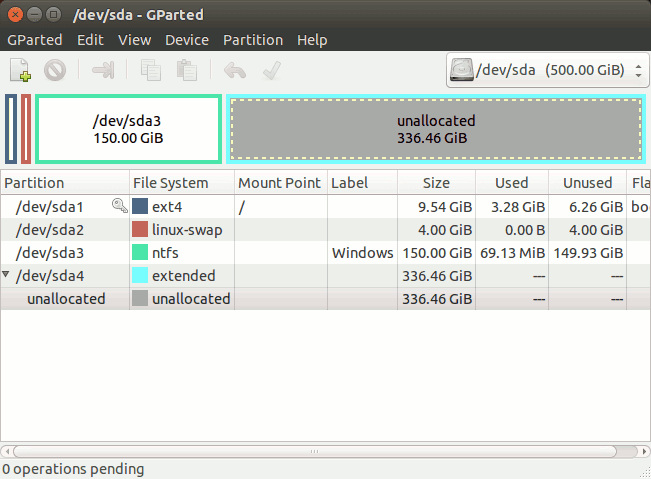Select the unallocated row in partition list
The height and width of the screenshot is (479, 651).
(326, 298)
